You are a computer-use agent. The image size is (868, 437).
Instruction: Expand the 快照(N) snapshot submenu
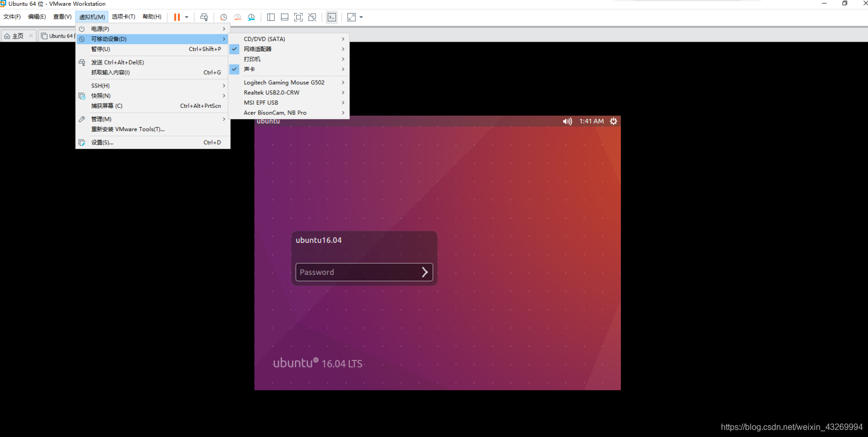click(153, 96)
